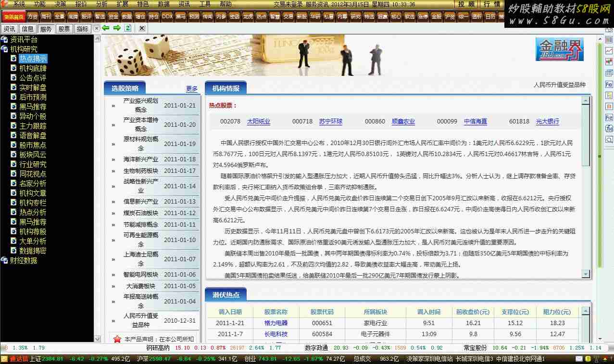The height and width of the screenshot is (364, 614).
Task: Open the 苏宁环球 stock link
Action: pyautogui.click(x=331, y=121)
